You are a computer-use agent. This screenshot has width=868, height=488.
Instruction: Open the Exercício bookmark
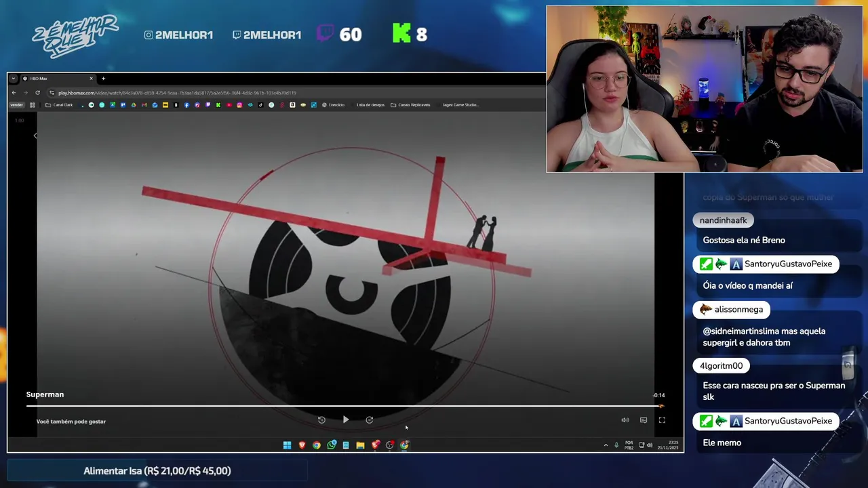tap(334, 105)
